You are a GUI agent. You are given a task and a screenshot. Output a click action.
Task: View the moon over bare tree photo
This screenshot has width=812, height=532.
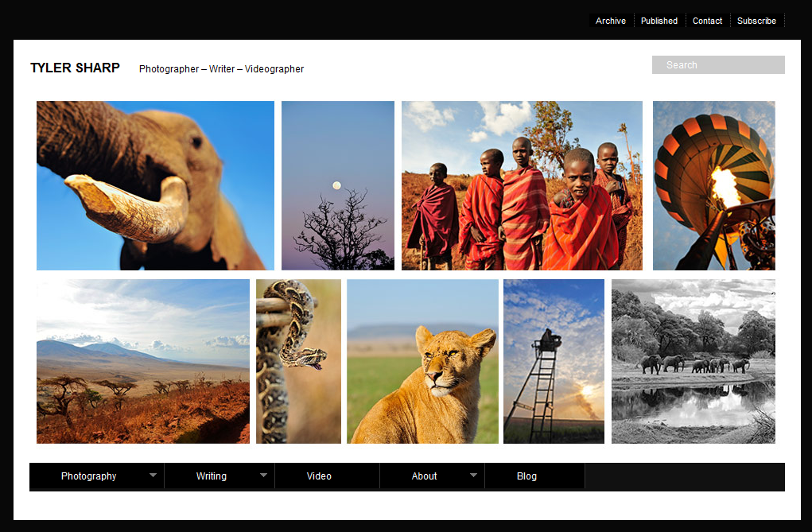[x=338, y=185]
